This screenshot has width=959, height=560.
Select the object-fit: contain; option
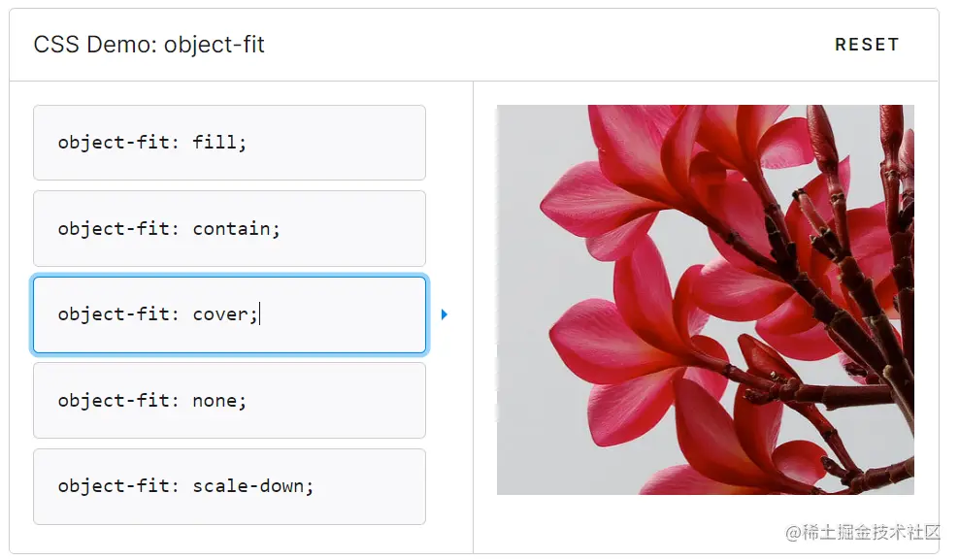pyautogui.click(x=229, y=229)
